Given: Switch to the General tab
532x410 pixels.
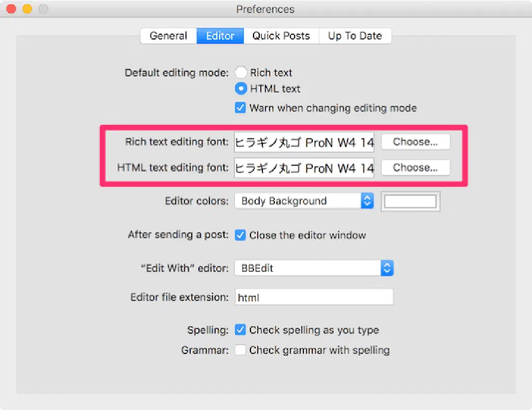Looking at the screenshot, I should coord(168,36).
